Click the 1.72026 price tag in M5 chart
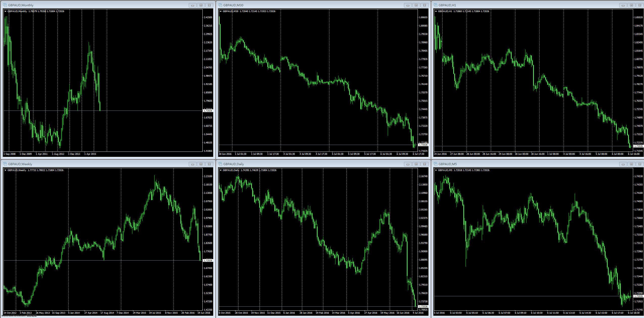This screenshot has height=318, width=644. 638,296
